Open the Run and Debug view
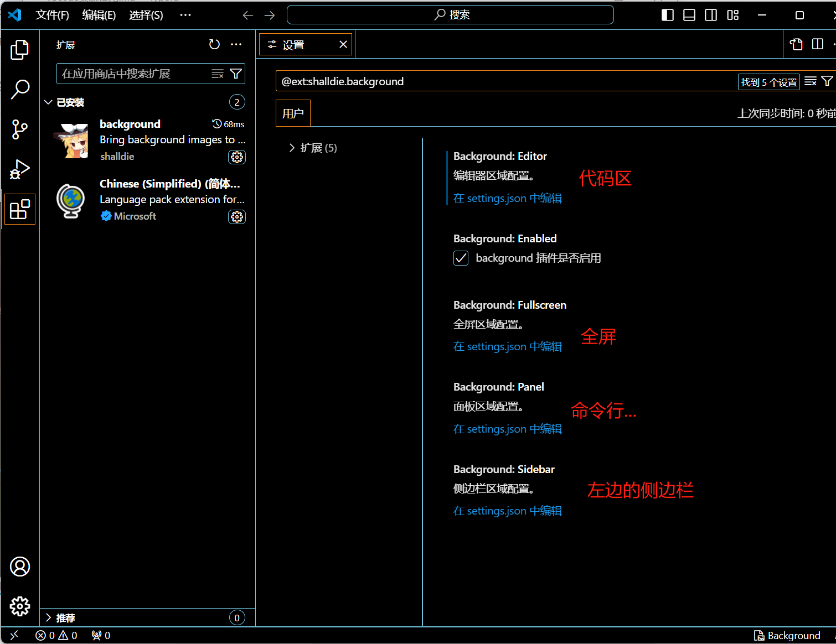Image resolution: width=836 pixels, height=644 pixels. click(x=20, y=169)
